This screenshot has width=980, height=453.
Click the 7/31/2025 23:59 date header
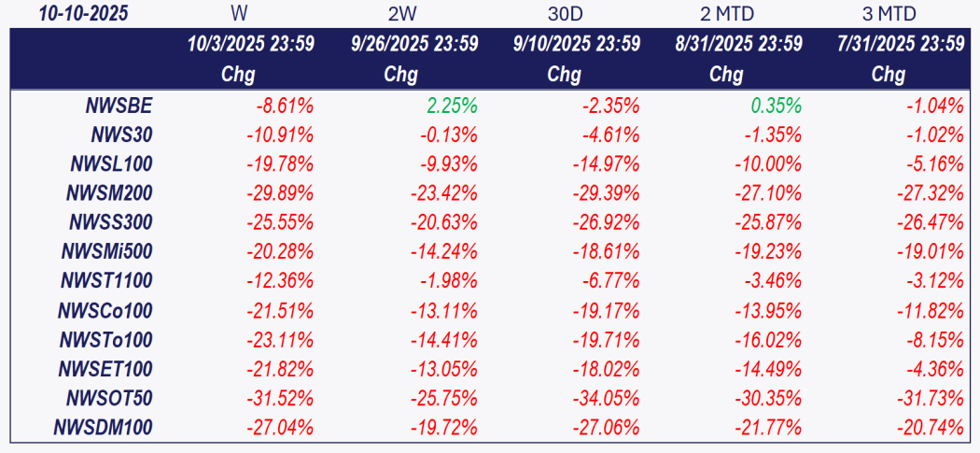(x=902, y=44)
